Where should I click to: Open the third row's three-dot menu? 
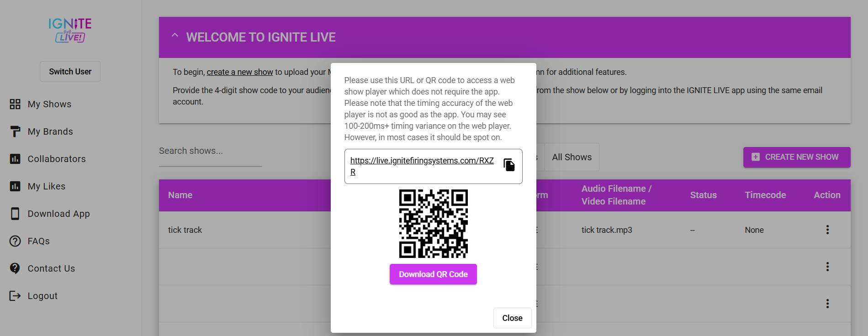(x=827, y=304)
